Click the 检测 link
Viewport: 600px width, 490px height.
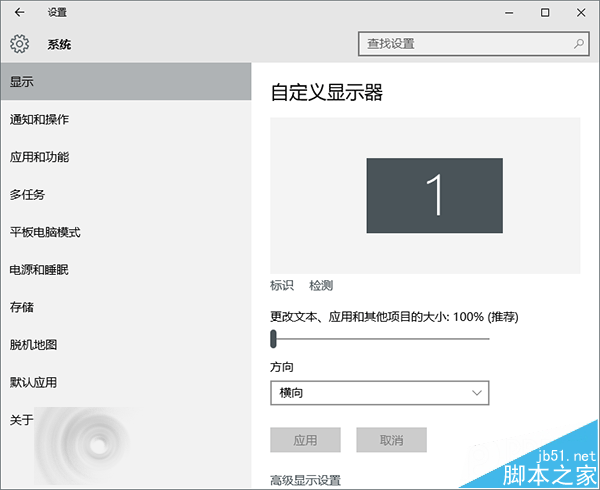(x=321, y=285)
